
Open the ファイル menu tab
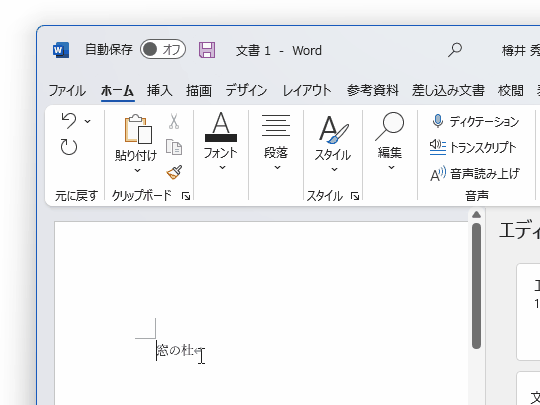coord(67,91)
